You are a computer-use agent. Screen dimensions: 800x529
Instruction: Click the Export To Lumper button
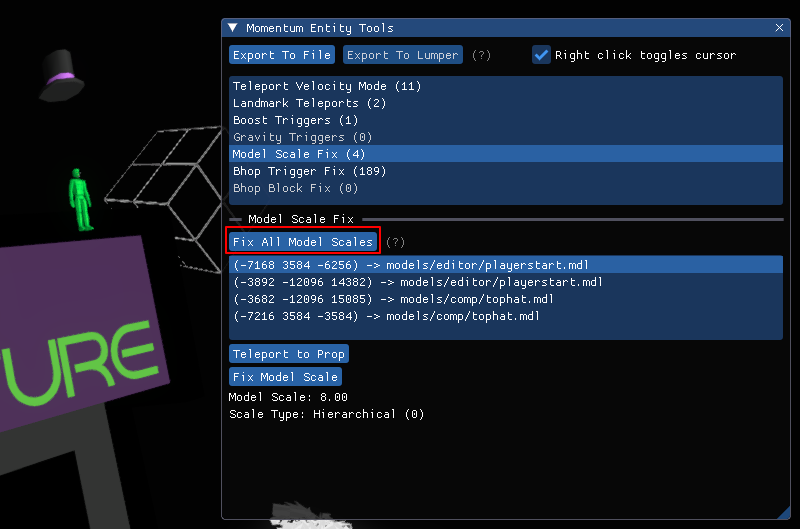pos(403,55)
